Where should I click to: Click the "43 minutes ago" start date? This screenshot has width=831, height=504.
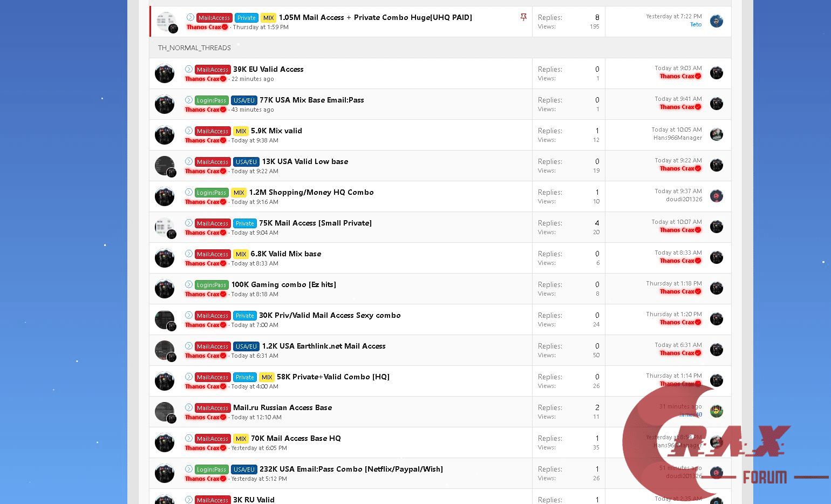point(253,110)
